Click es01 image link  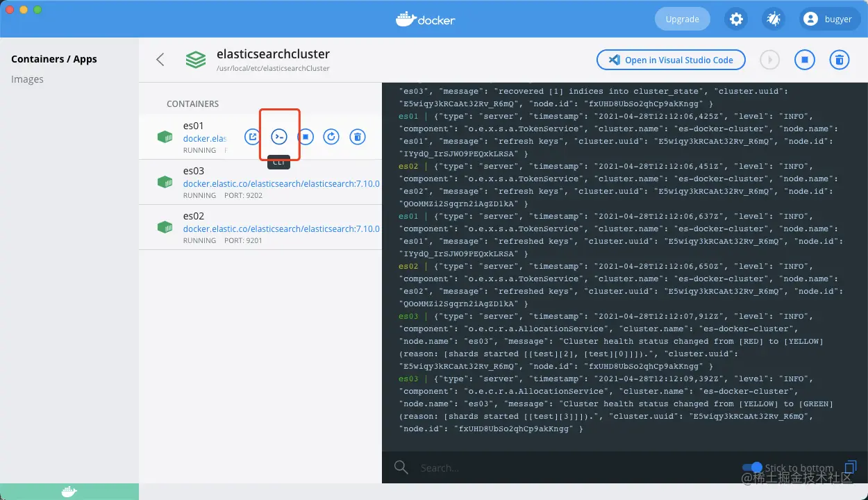tap(205, 139)
